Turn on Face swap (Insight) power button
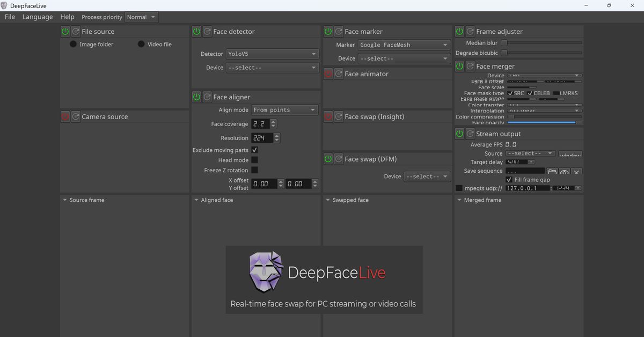Viewport: 644px width, 337px height. click(x=328, y=116)
